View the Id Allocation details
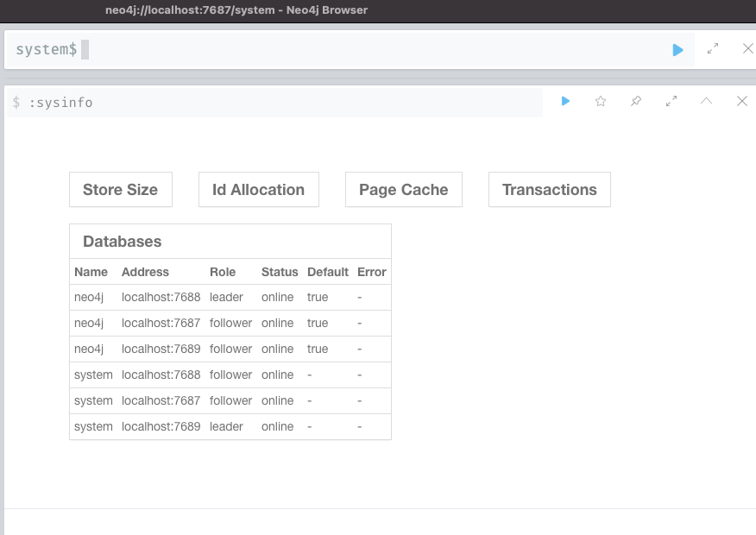756x535 pixels. pyautogui.click(x=258, y=189)
